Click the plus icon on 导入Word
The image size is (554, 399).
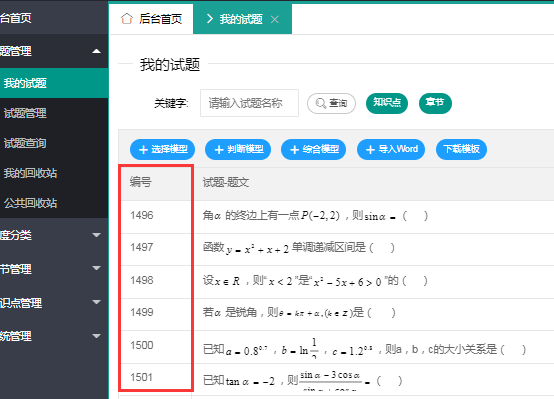click(x=370, y=150)
